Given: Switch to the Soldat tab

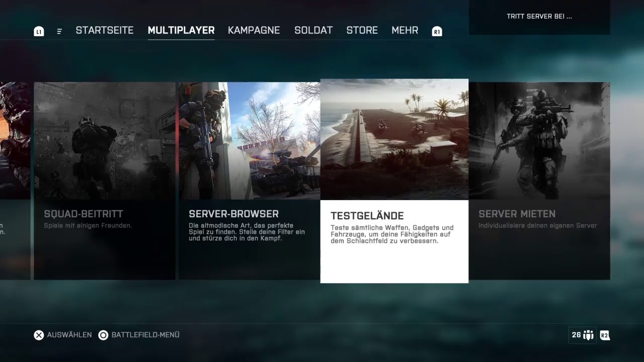Looking at the screenshot, I should point(313,30).
